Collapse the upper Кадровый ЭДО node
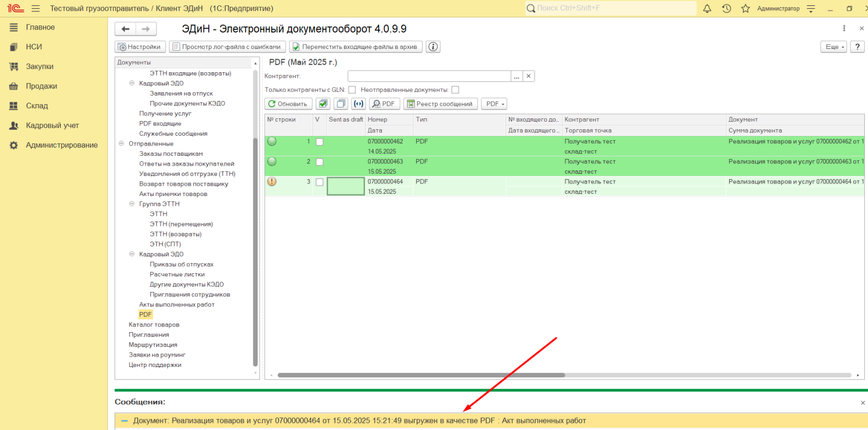The image size is (868, 430). coord(131,84)
